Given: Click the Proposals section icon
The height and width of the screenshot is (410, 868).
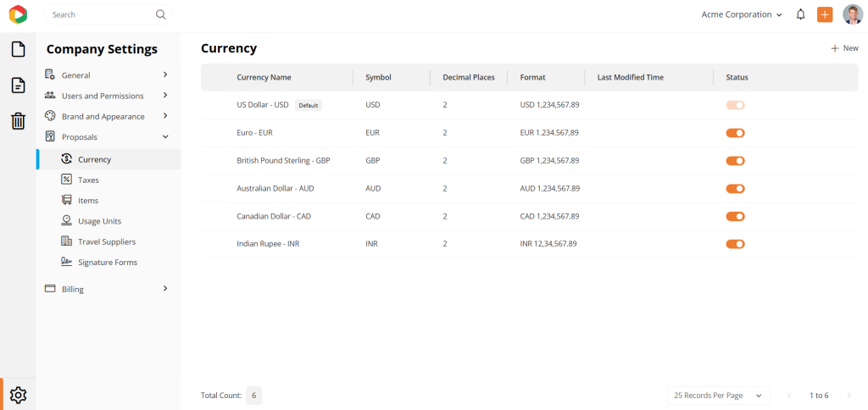Looking at the screenshot, I should 50,136.
